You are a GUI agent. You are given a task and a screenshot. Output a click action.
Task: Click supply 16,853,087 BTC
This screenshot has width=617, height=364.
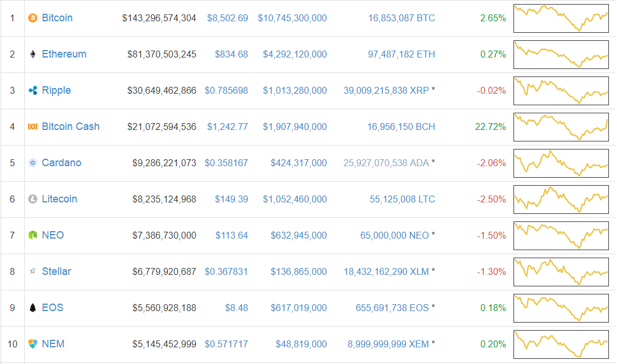click(x=401, y=18)
